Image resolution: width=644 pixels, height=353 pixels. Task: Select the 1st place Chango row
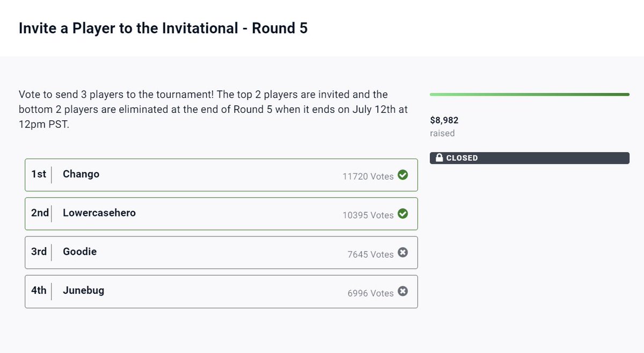(x=221, y=175)
